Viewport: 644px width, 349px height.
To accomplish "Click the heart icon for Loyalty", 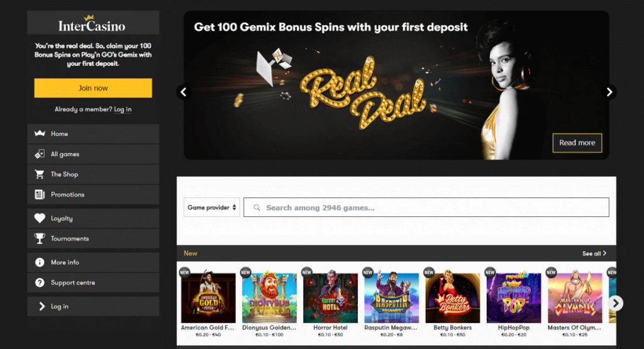I will [x=40, y=218].
